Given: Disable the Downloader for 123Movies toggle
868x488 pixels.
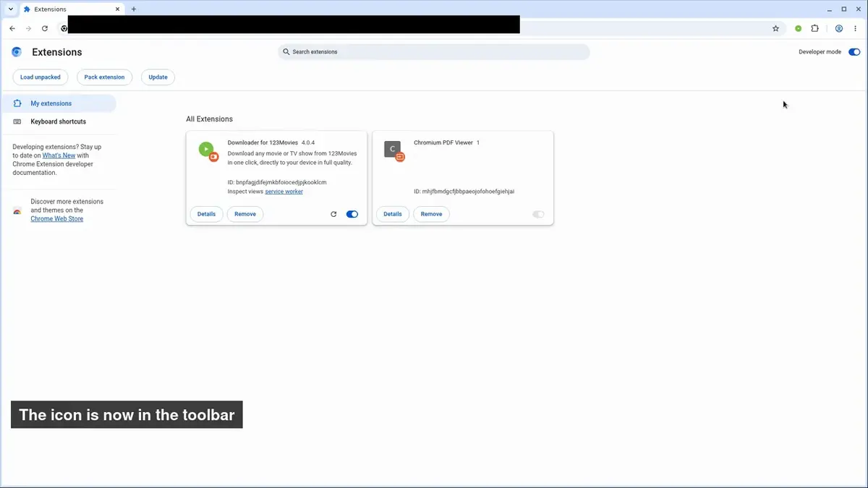Looking at the screenshot, I should 352,214.
